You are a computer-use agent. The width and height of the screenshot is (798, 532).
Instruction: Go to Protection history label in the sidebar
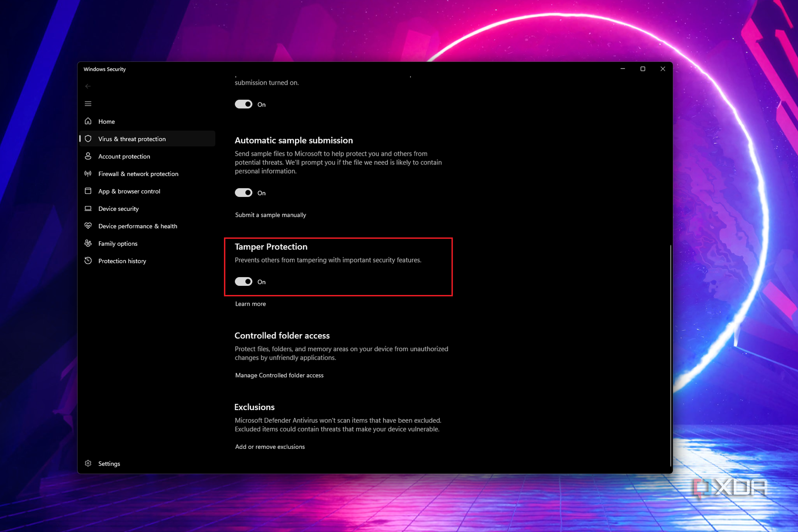pyautogui.click(x=122, y=261)
